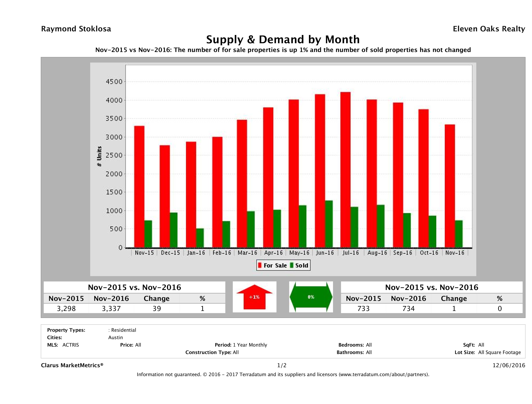Click the 4500 y-axis tick label
Image resolution: width=532 pixels, height=404 pixels.
click(114, 82)
